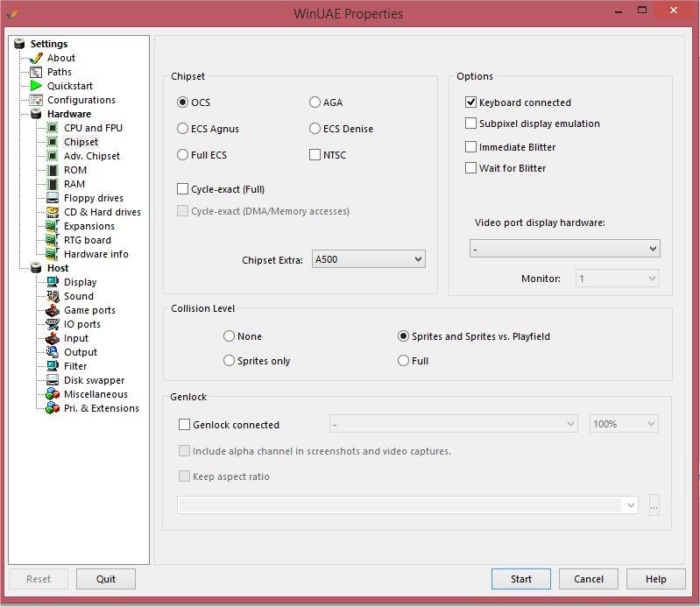Viewport: 700px width, 607px height.
Task: Click the Expansions board icon
Action: (x=53, y=226)
